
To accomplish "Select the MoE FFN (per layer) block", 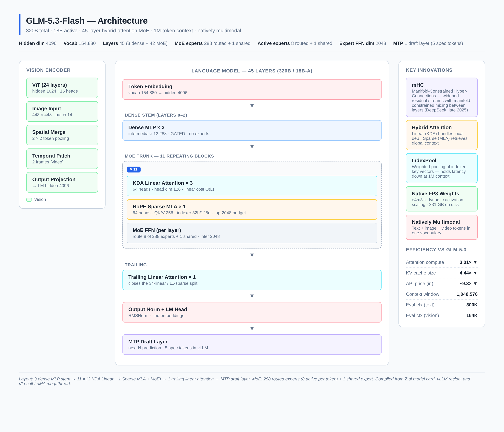I will tap(252, 233).
